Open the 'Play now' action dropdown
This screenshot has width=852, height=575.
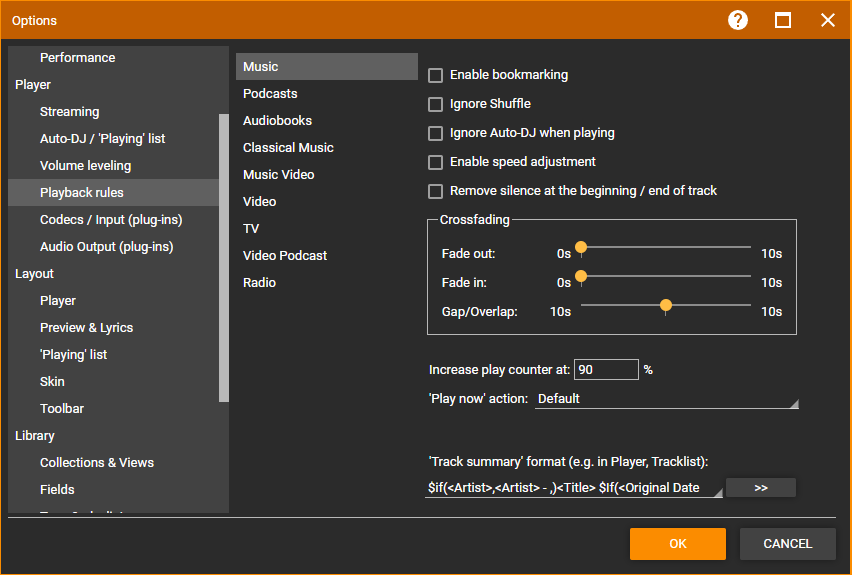(x=667, y=399)
